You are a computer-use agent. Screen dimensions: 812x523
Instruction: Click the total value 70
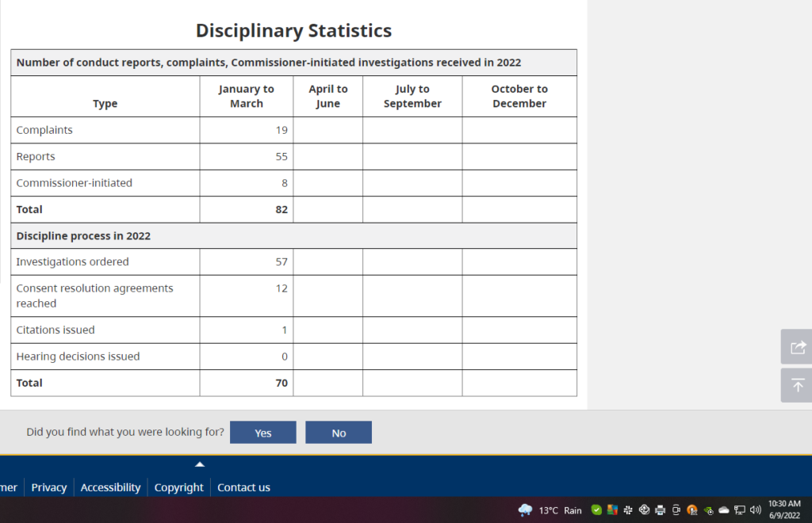click(282, 383)
